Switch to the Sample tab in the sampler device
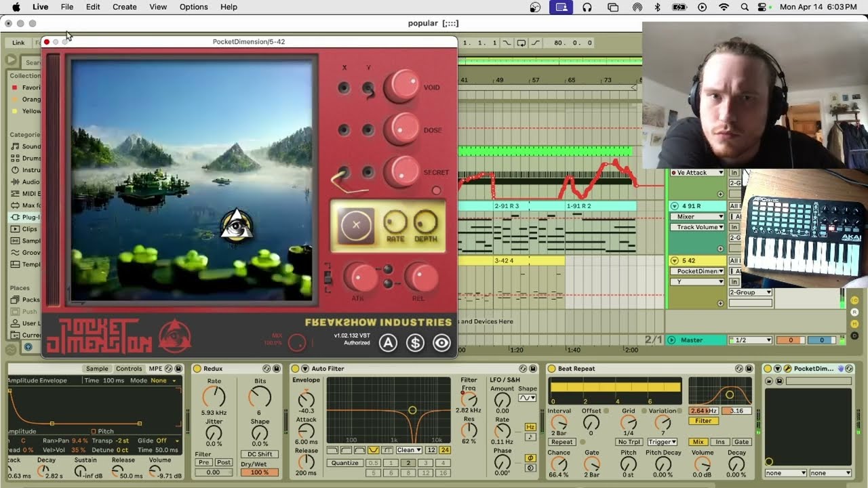The width and height of the screenshot is (868, 488). point(97,369)
